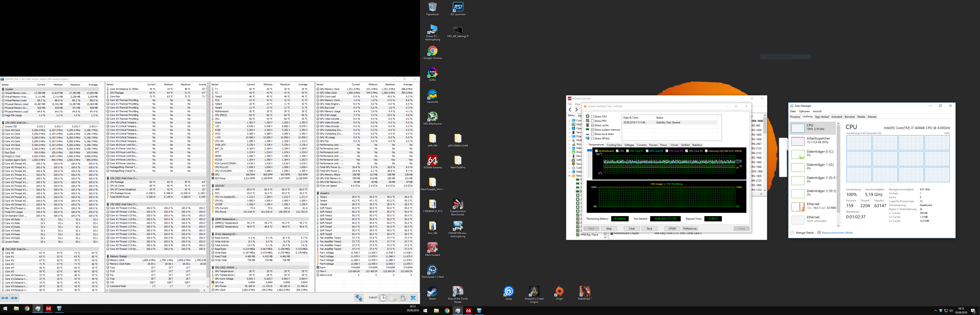Image resolution: width=980 pixels, height=315 pixels.
Task: Click the HWiNFO expand arrows icon bottom-left
Action: [5, 298]
